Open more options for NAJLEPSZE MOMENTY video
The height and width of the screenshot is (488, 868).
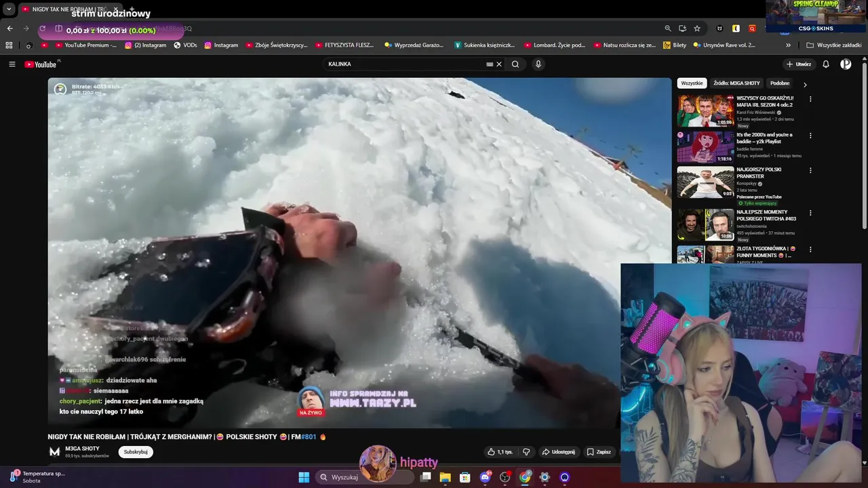click(810, 213)
